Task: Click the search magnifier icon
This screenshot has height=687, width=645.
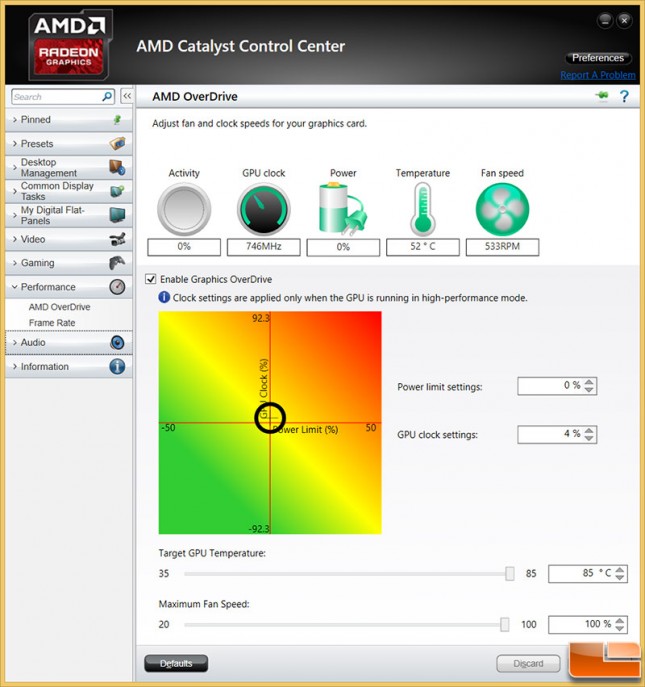Action: 107,96
